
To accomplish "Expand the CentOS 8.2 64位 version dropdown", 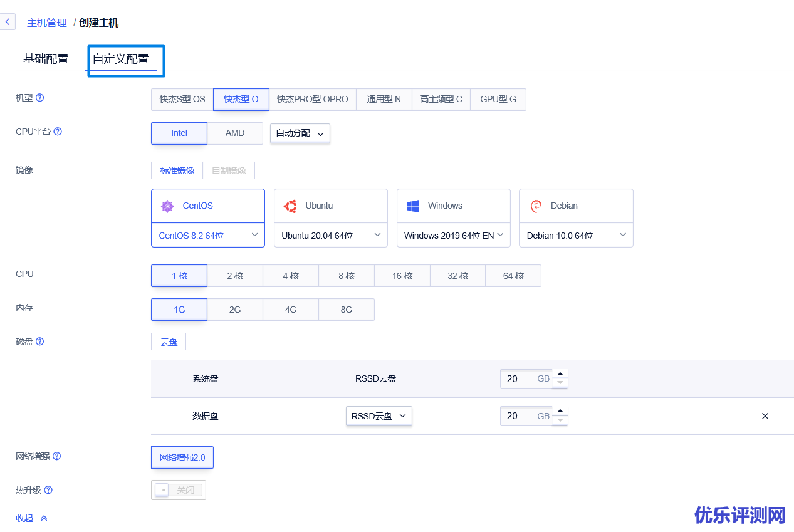I will [207, 236].
